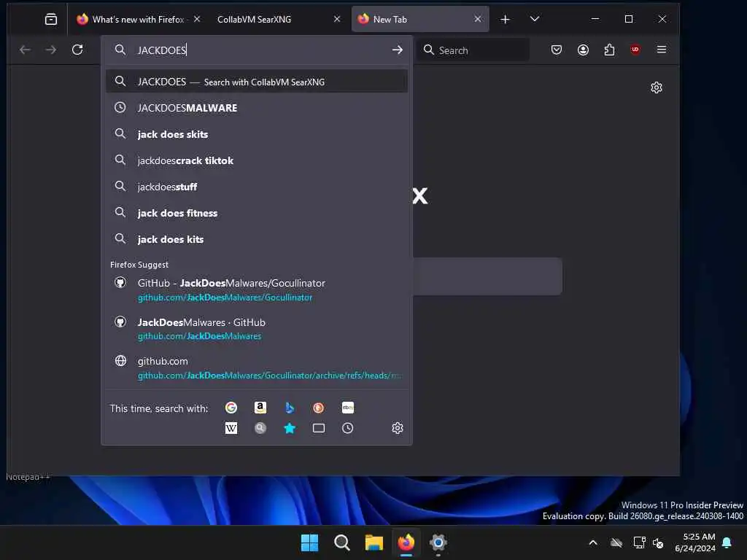747x560 pixels.
Task: Open search settings gear in dropdown
Action: [x=398, y=428]
